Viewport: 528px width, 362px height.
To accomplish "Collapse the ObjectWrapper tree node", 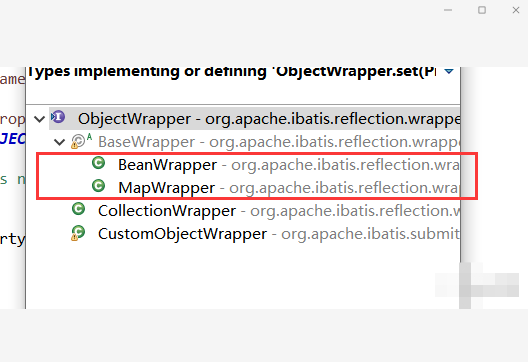I will (x=39, y=119).
